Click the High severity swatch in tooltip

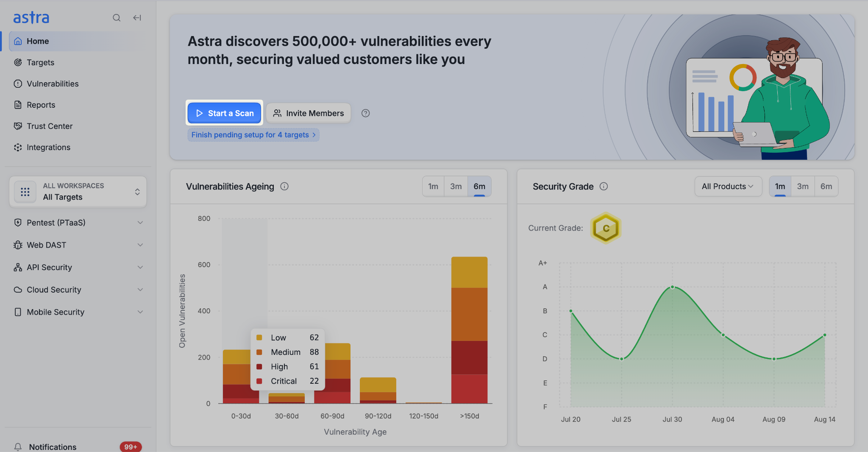(259, 366)
